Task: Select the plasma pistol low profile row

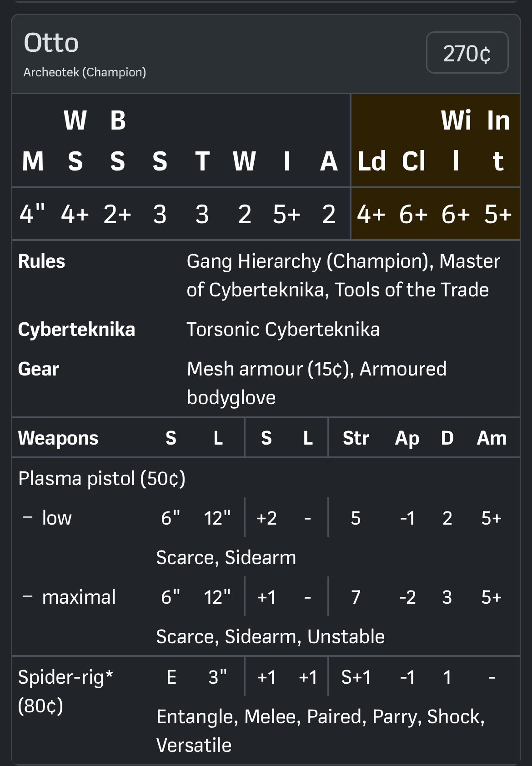Action: (x=57, y=518)
